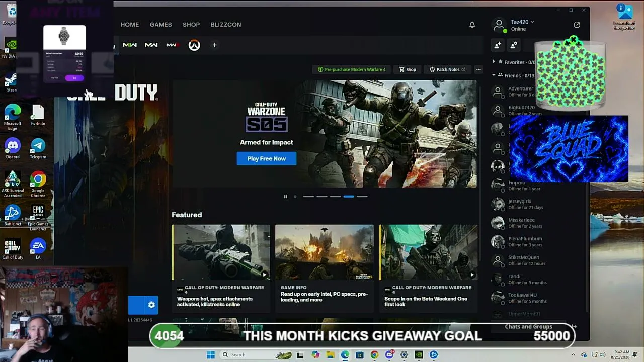
Task: Jump to the highlighted blue carousel slide indicator
Action: pyautogui.click(x=349, y=197)
